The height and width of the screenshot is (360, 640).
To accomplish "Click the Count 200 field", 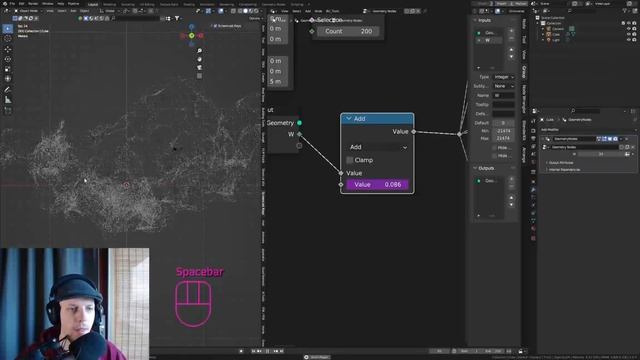I will [348, 31].
